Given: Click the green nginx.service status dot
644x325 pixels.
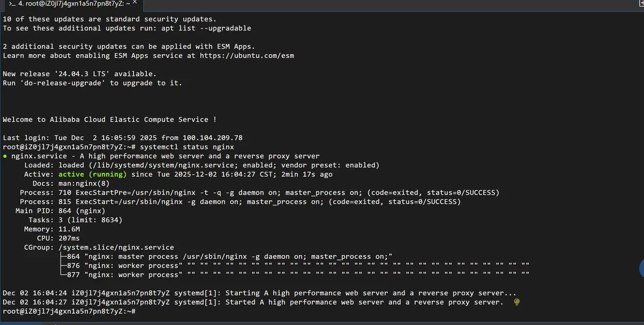Looking at the screenshot, I should tap(5, 156).
